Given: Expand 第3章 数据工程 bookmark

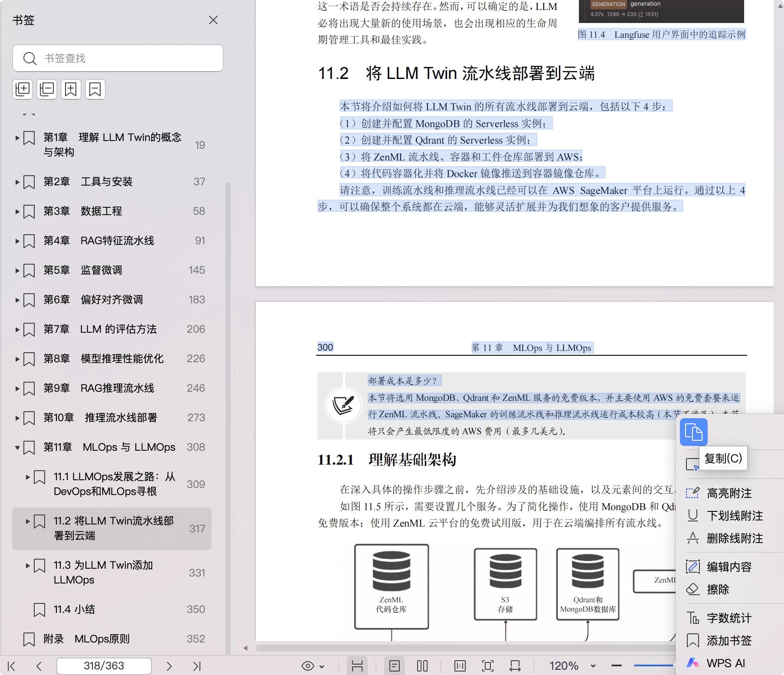Looking at the screenshot, I should coord(17,211).
